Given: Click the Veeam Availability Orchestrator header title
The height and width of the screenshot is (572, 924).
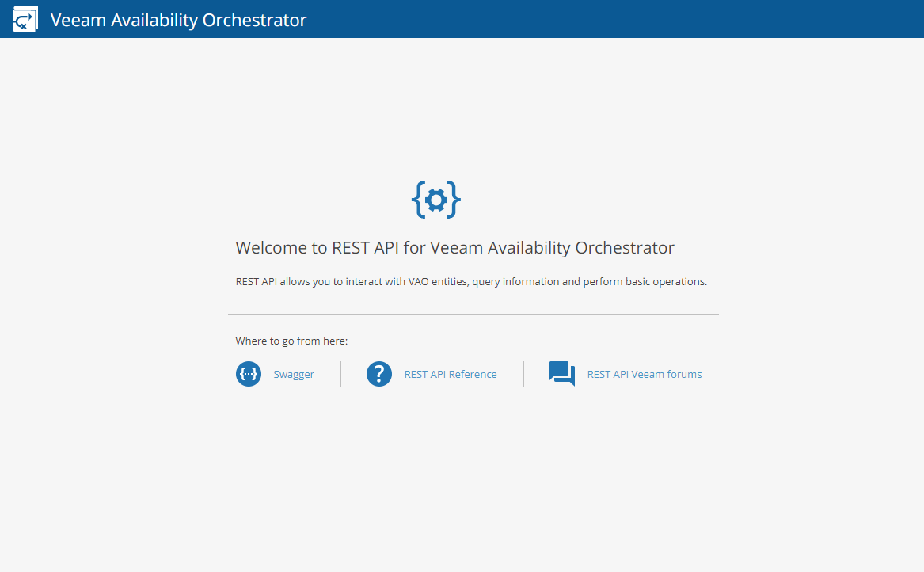Looking at the screenshot, I should pyautogui.click(x=179, y=20).
